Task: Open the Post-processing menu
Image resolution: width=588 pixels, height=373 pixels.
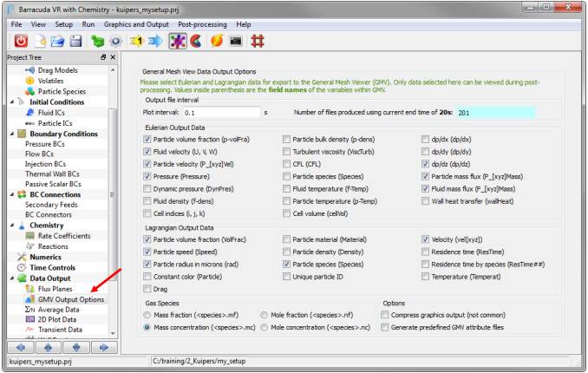Action: (x=202, y=24)
